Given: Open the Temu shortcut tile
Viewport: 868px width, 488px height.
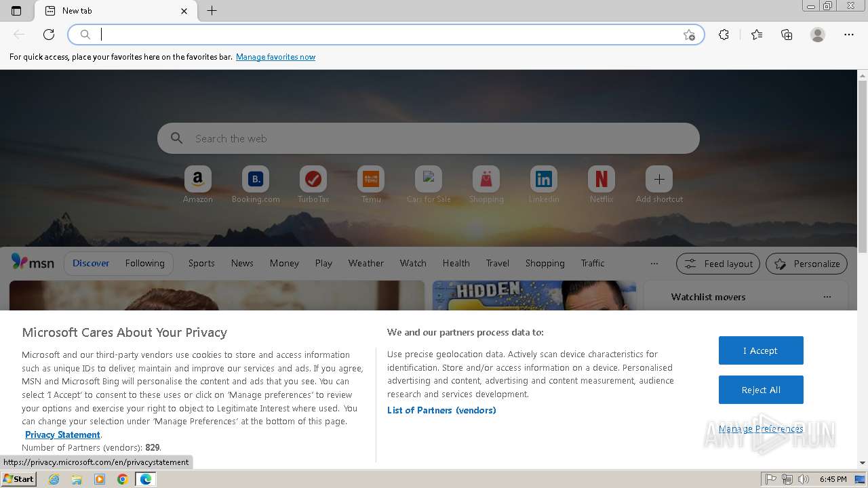Looking at the screenshot, I should point(371,184).
